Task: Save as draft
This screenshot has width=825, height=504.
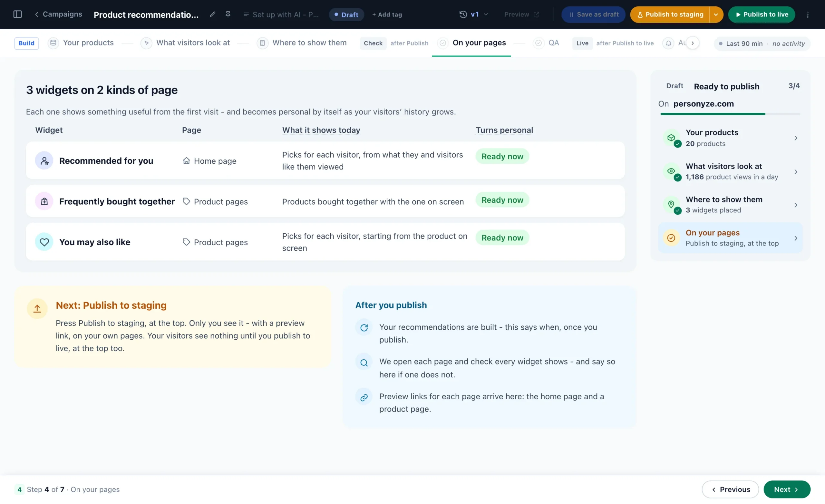Action: pyautogui.click(x=593, y=15)
